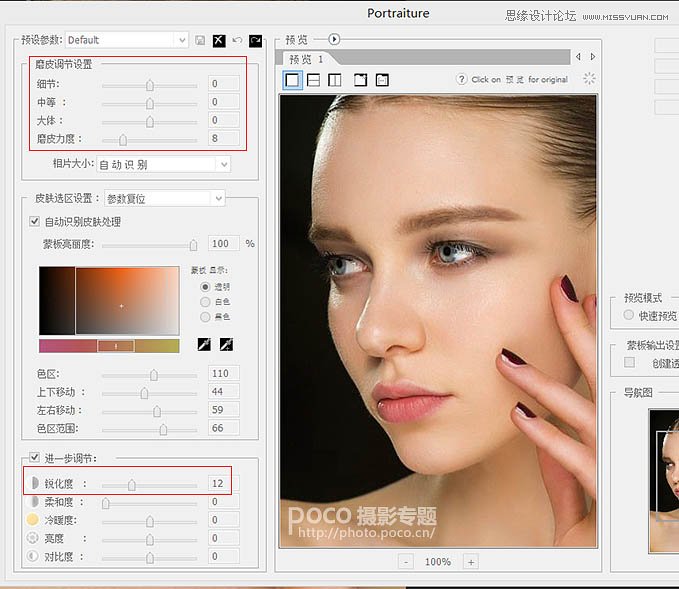This screenshot has width=679, height=589.
Task: Toggle the 自动识别皮肤处理 checkbox
Action: (x=36, y=222)
